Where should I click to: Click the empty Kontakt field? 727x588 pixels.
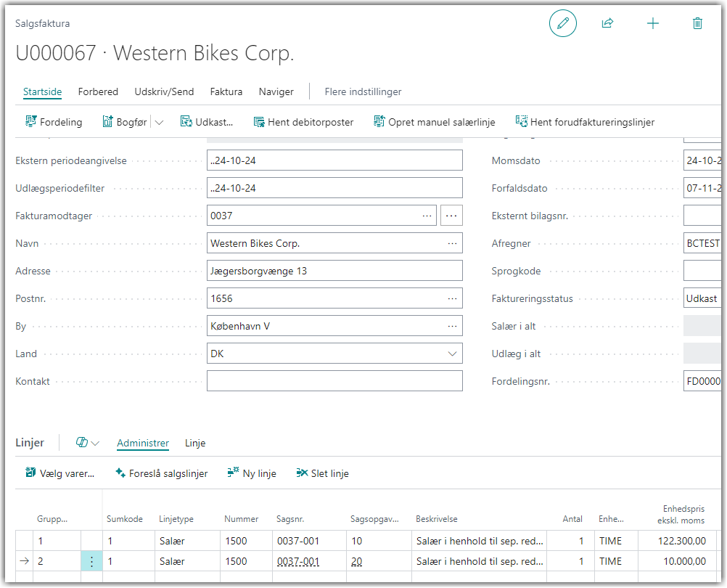(x=334, y=381)
